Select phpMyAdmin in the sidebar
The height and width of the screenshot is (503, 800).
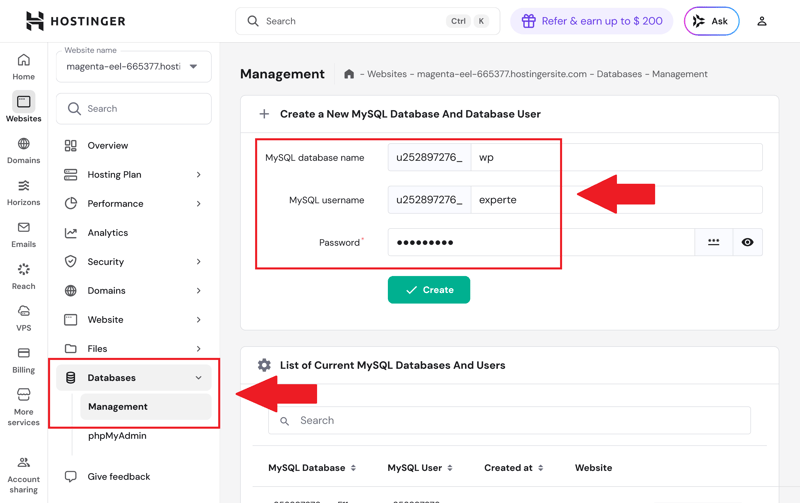coord(117,436)
